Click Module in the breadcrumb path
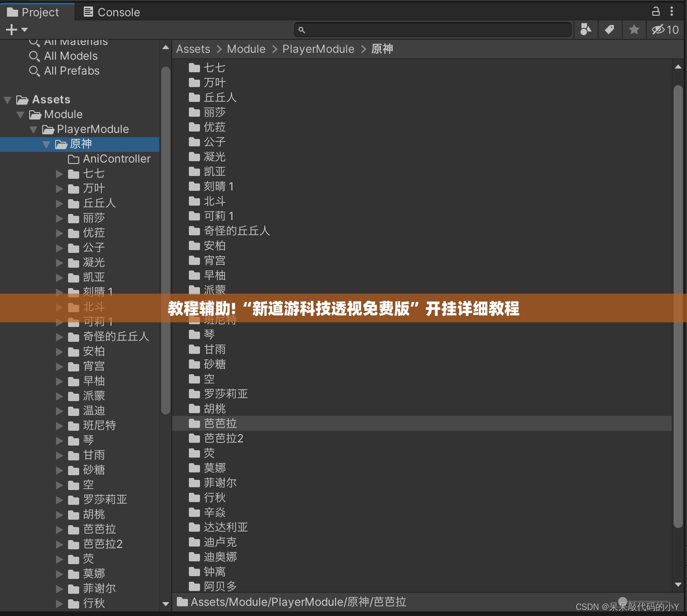Image resolution: width=687 pixels, height=616 pixels. click(246, 49)
